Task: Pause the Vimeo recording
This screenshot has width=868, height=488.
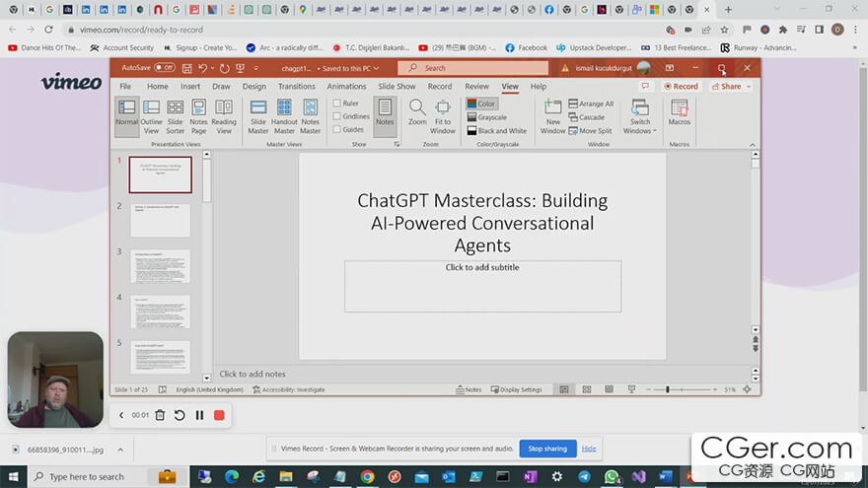Action: [199, 415]
